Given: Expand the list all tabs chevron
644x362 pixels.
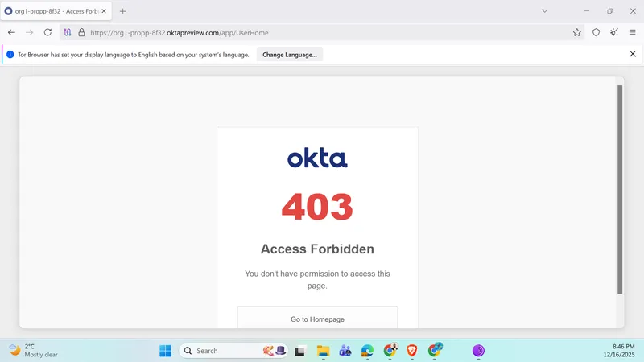Looking at the screenshot, I should coord(545,11).
